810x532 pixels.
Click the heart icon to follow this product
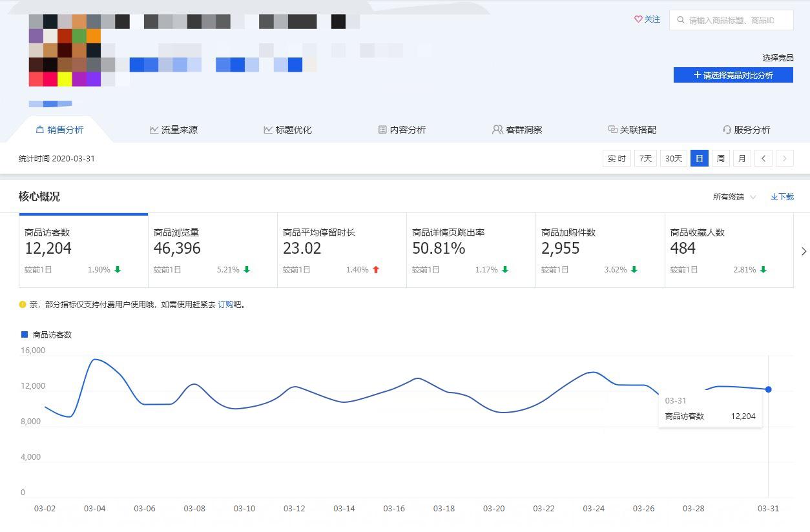637,19
